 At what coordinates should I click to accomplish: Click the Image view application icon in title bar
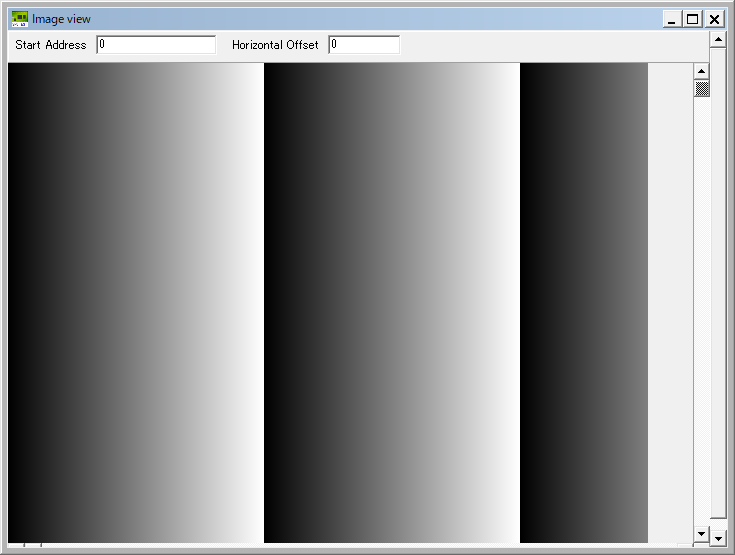19,19
